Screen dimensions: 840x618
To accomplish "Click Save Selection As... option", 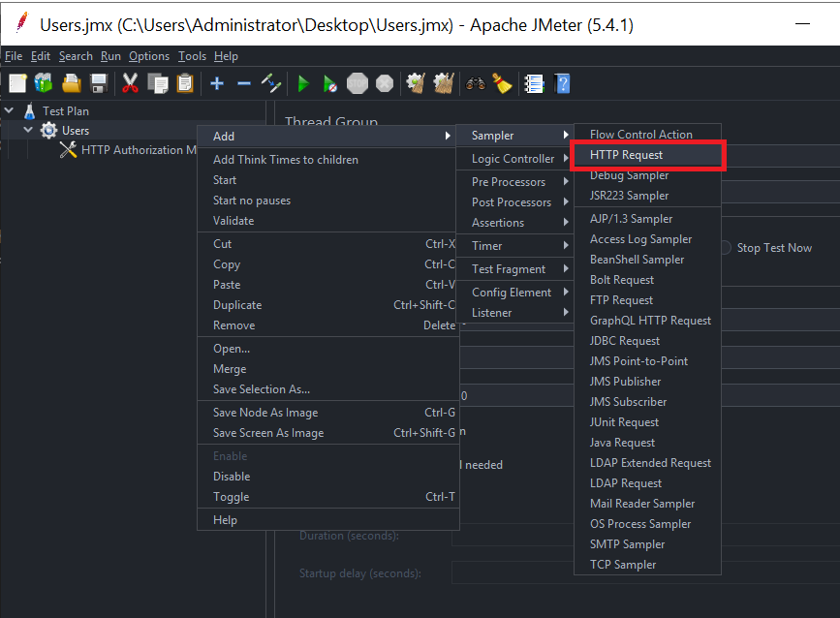I will coord(327,389).
